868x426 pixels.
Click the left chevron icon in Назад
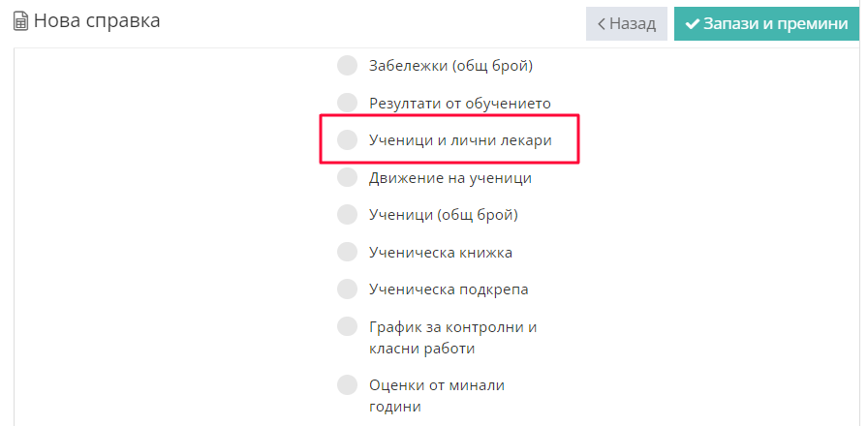(x=602, y=23)
